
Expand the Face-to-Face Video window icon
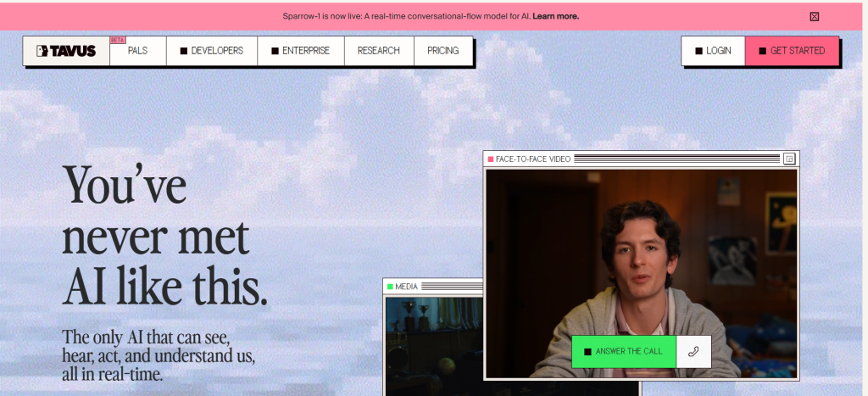coord(788,159)
